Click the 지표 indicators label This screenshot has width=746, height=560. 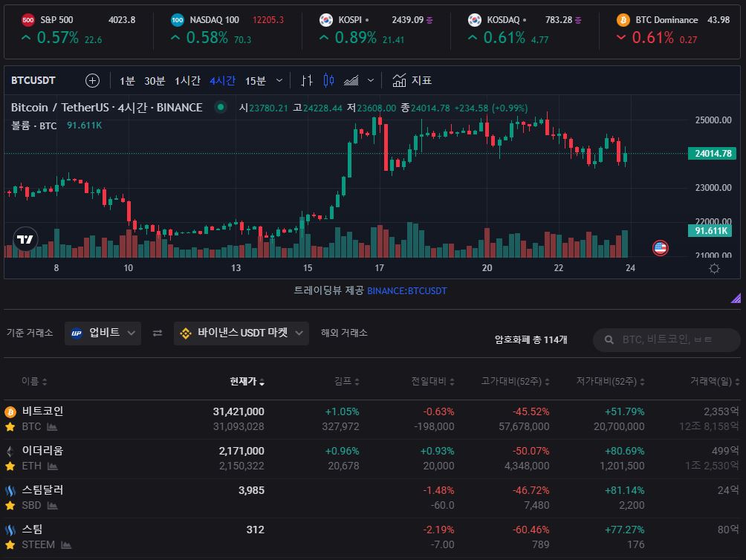coord(421,80)
